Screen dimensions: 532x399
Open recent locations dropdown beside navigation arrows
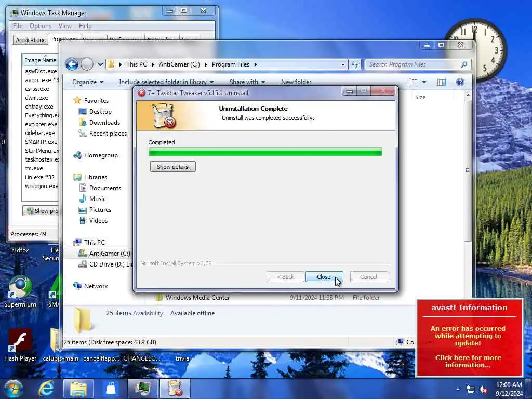pyautogui.click(x=100, y=64)
